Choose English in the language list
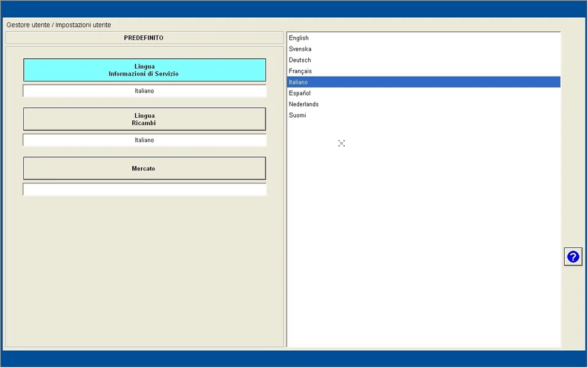This screenshot has width=588, height=368. pos(424,38)
